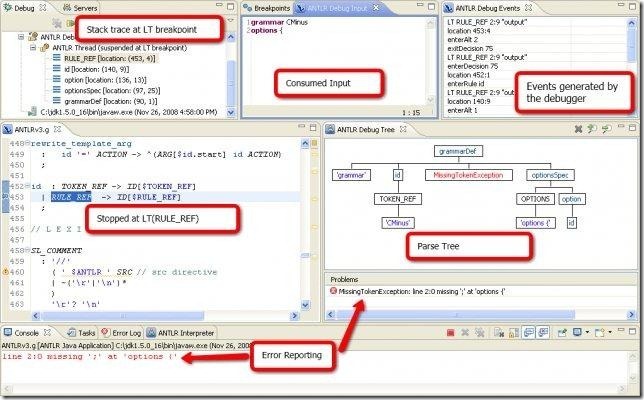The height and width of the screenshot is (400, 644).
Task: Select optionsSpec stack frame at location 97, 25
Action: pos(112,90)
